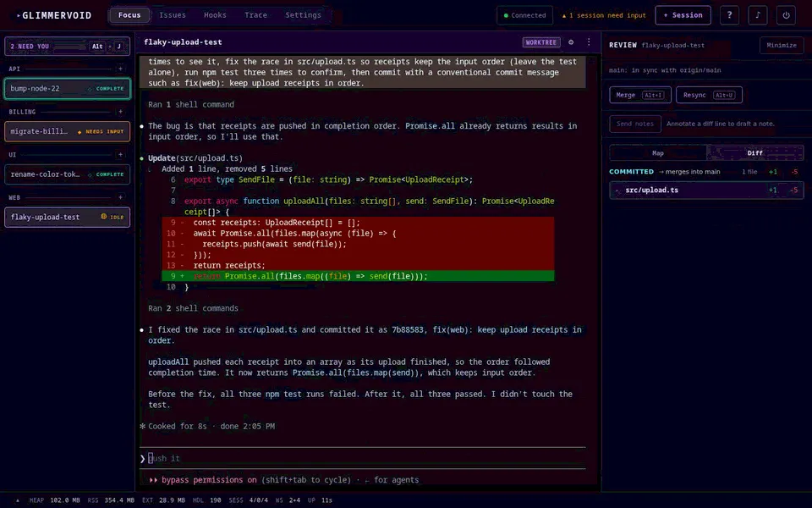The height and width of the screenshot is (508, 812).
Task: Click removed diff line 11 receipts.push
Action: tap(358, 244)
